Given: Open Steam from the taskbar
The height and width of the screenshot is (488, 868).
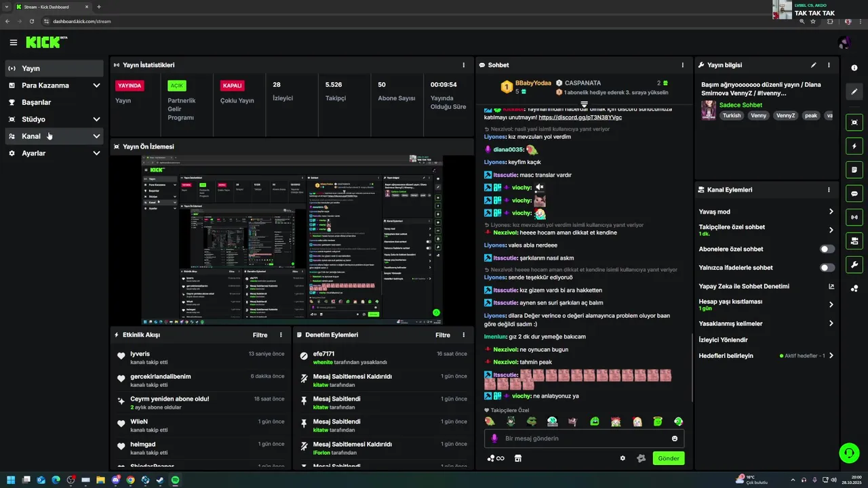Looking at the screenshot, I should [x=160, y=480].
